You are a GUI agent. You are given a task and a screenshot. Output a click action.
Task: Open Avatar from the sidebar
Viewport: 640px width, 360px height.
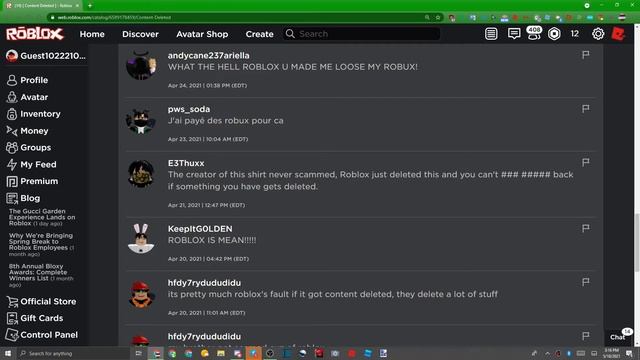pyautogui.click(x=27, y=97)
